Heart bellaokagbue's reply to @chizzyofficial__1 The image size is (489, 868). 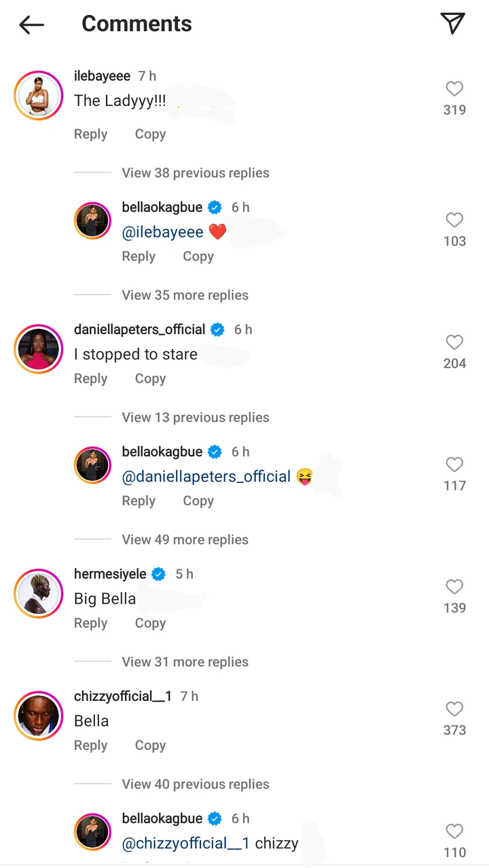pos(454,831)
